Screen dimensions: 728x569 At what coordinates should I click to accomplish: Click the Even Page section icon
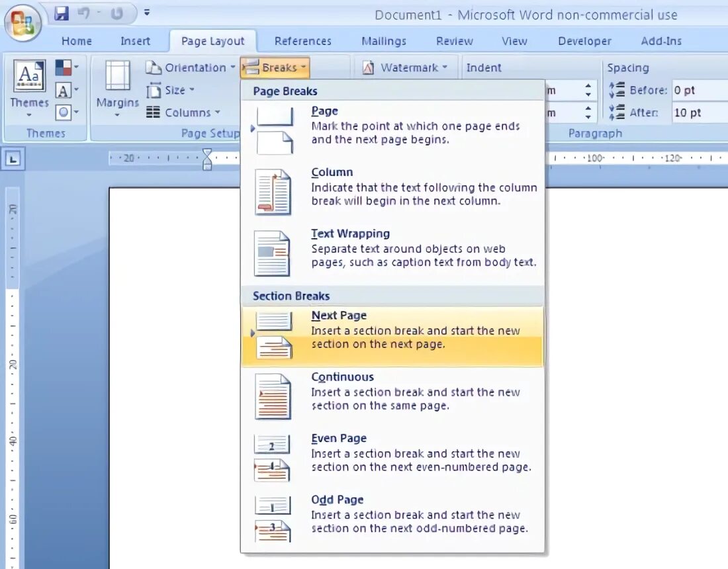click(273, 459)
